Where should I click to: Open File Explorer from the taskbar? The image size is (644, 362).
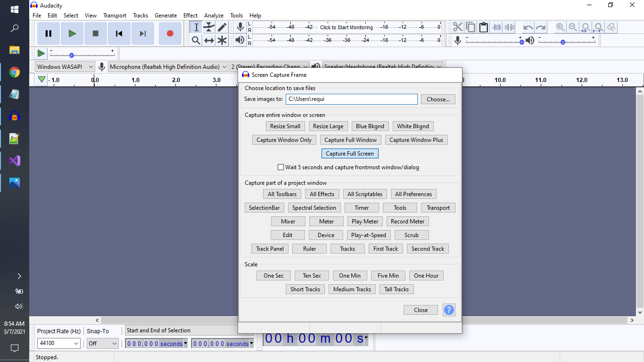point(15,50)
